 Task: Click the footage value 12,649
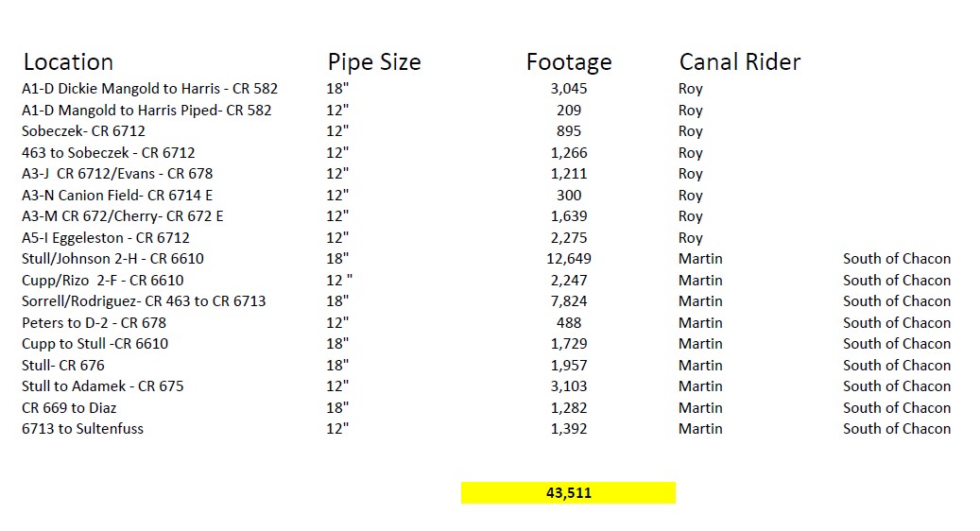point(569,259)
